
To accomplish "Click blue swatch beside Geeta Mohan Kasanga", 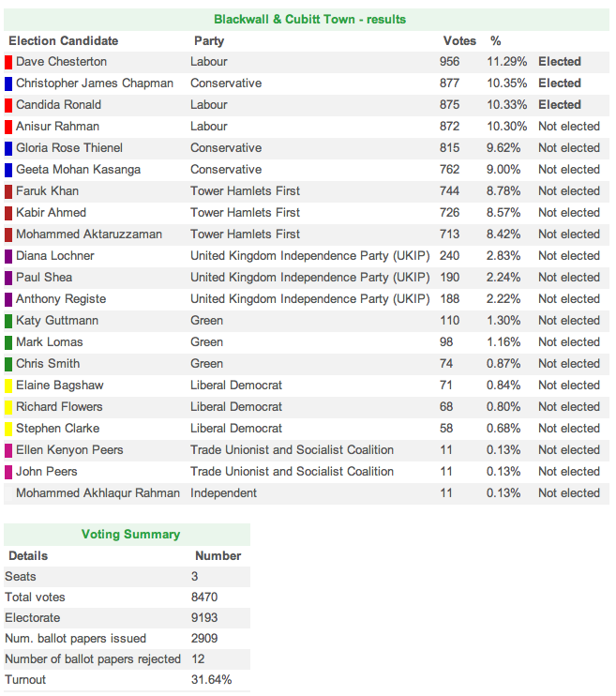I will (8, 170).
